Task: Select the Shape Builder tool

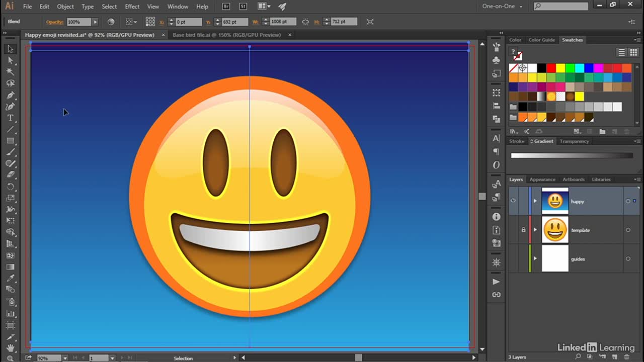Action: tap(10, 232)
